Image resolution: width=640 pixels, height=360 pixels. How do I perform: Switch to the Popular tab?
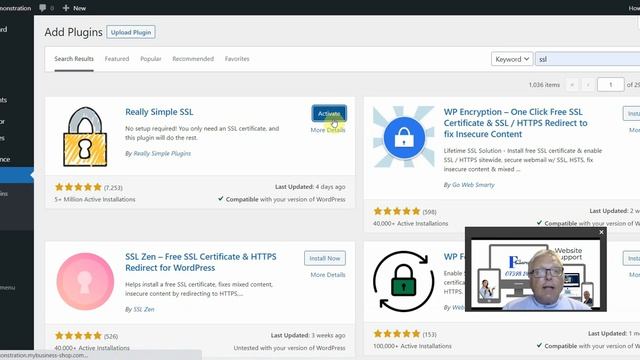click(x=151, y=59)
